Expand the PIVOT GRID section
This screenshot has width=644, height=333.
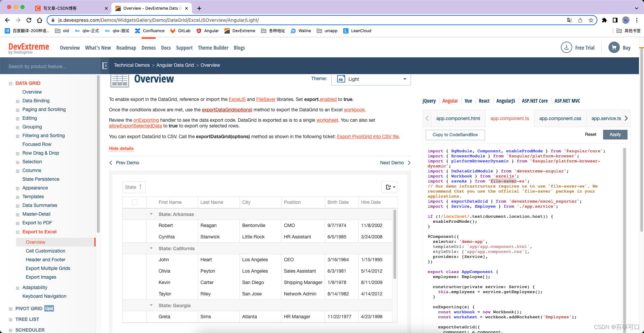pos(11,309)
